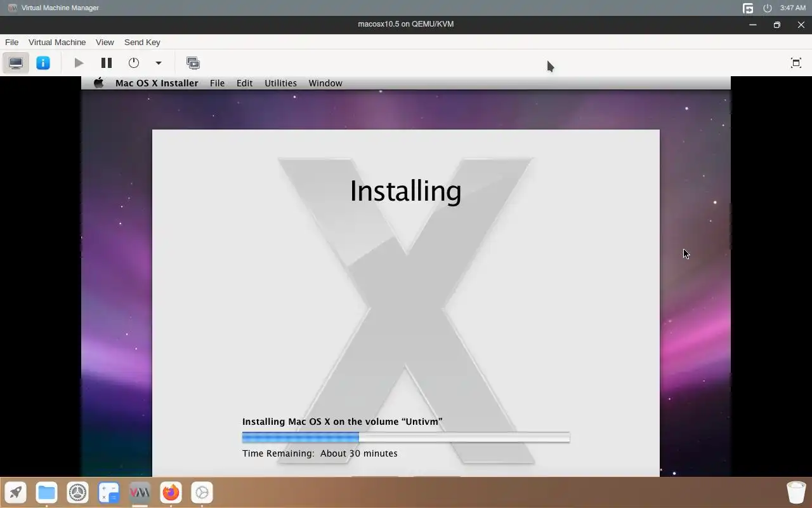Switch to fullscreen view icon
This screenshot has width=812, height=508.
point(796,63)
